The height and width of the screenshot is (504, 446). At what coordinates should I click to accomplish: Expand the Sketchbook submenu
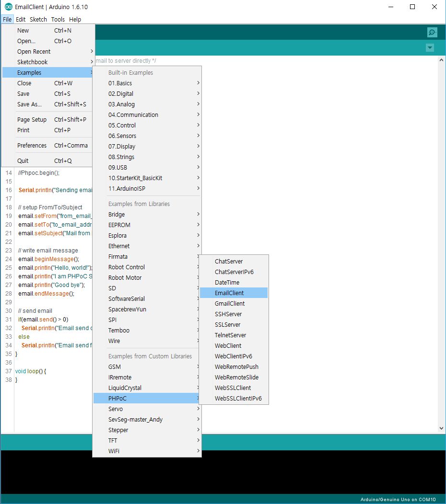tap(47, 62)
